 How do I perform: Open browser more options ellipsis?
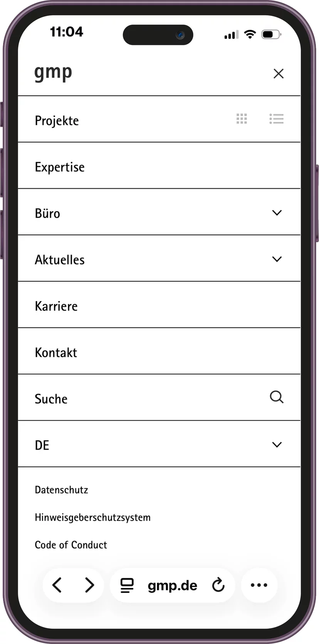[x=259, y=585]
